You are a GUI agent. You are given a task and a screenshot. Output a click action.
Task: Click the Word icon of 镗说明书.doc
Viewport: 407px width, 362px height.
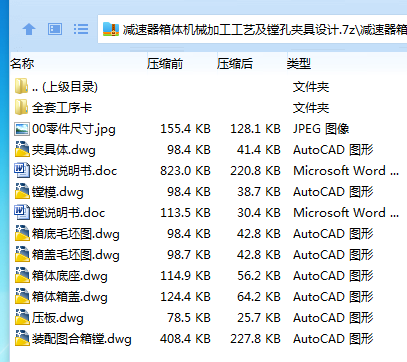[22, 212]
